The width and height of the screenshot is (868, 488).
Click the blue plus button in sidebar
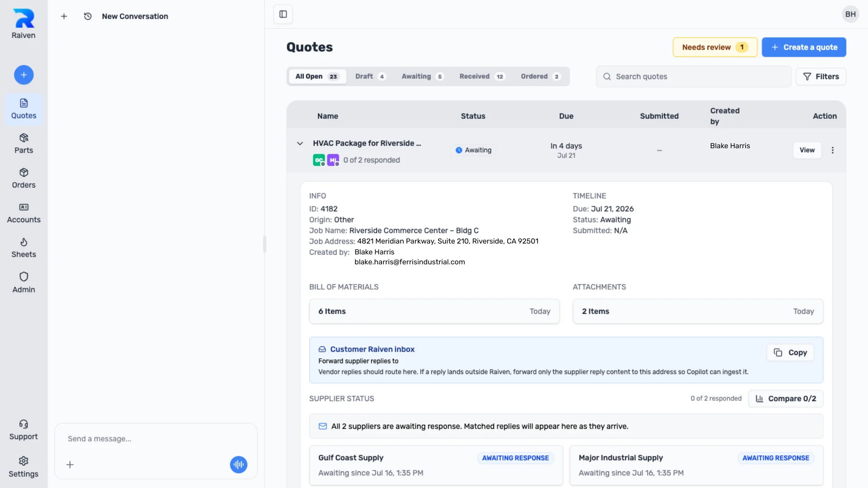(24, 75)
